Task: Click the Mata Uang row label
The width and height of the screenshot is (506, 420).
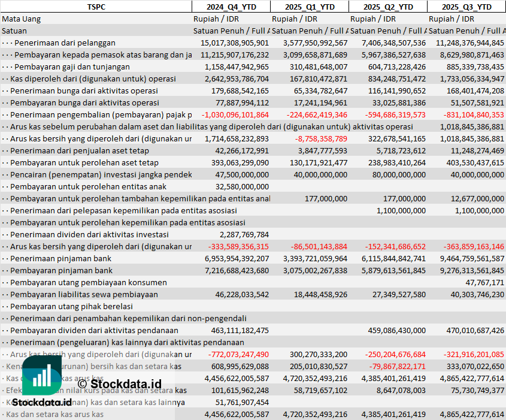Action: [22, 19]
